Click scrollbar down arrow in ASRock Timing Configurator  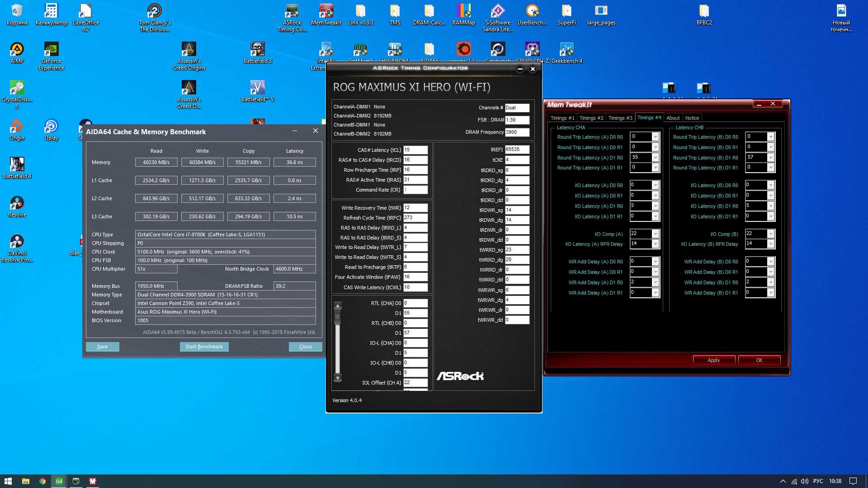click(x=337, y=378)
